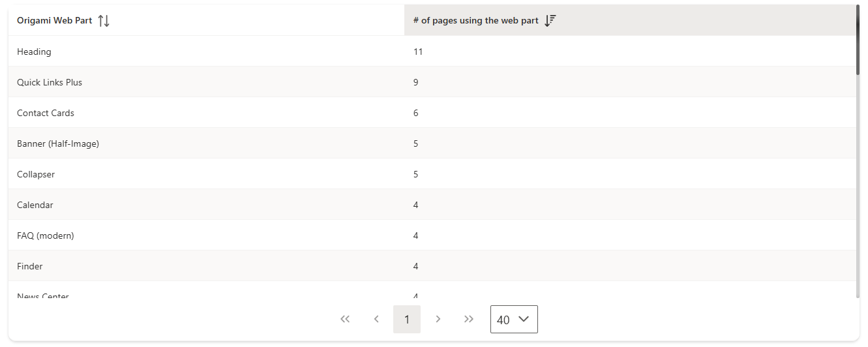Viewport: 868px width, 347px height.
Task: Click '# of pages using the web part' header
Action: 476,21
